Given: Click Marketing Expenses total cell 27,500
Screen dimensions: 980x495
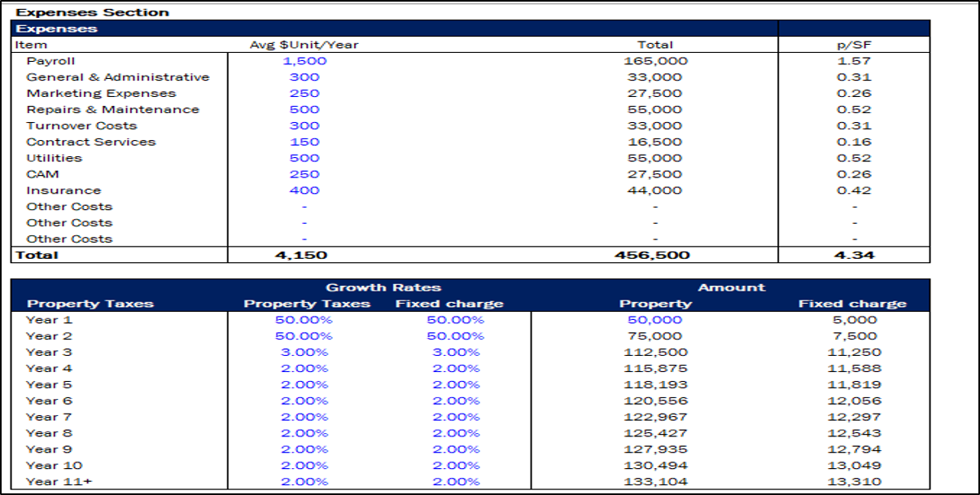Looking at the screenshot, I should point(655,94).
